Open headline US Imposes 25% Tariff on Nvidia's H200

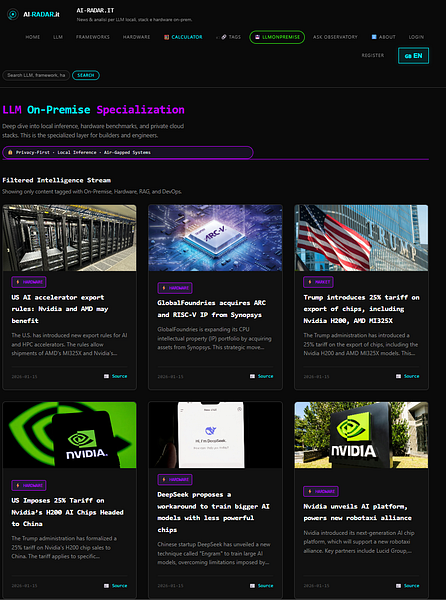(67, 512)
